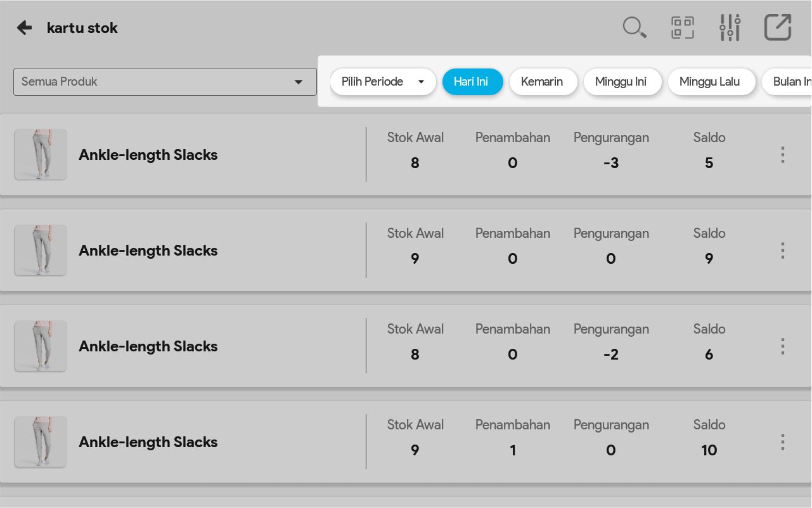Export stock card using share icon
The height and width of the screenshot is (508, 812).
click(x=777, y=28)
